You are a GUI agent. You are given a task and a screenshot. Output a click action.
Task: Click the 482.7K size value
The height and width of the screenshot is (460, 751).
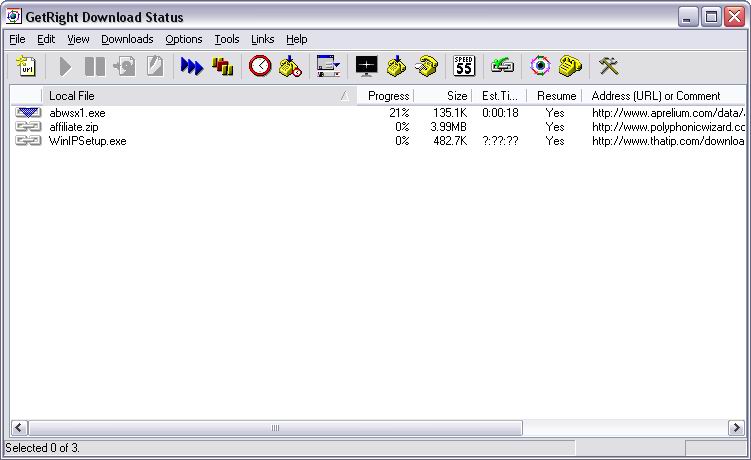tap(450, 141)
